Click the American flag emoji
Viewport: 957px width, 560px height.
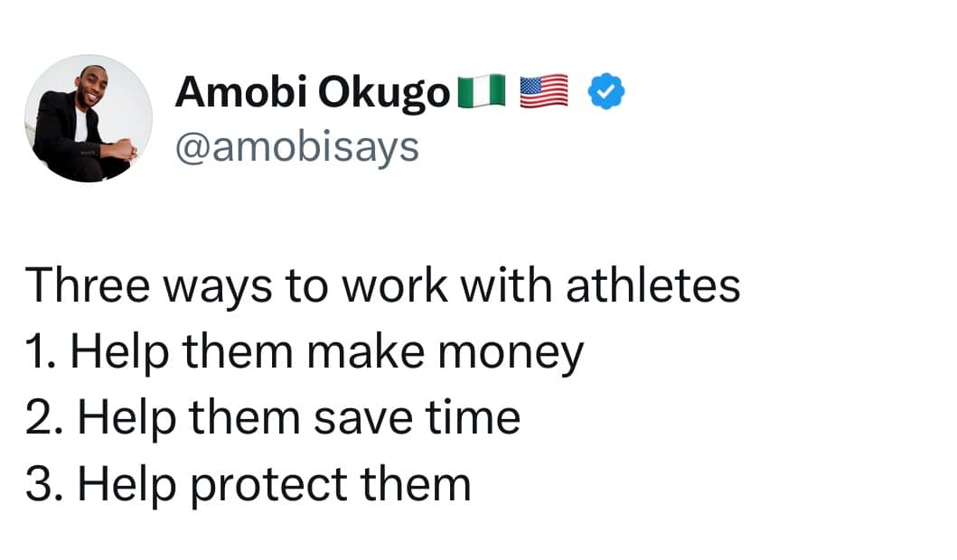coord(544,91)
